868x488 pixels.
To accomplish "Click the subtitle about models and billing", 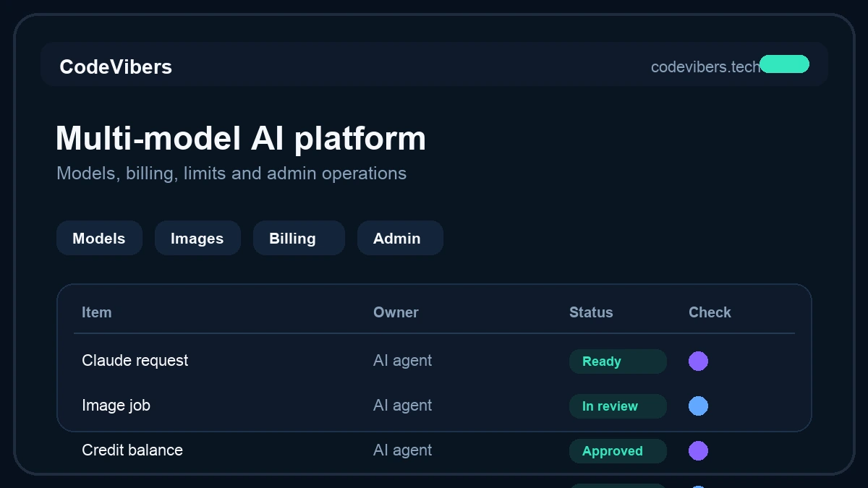I will click(x=231, y=174).
